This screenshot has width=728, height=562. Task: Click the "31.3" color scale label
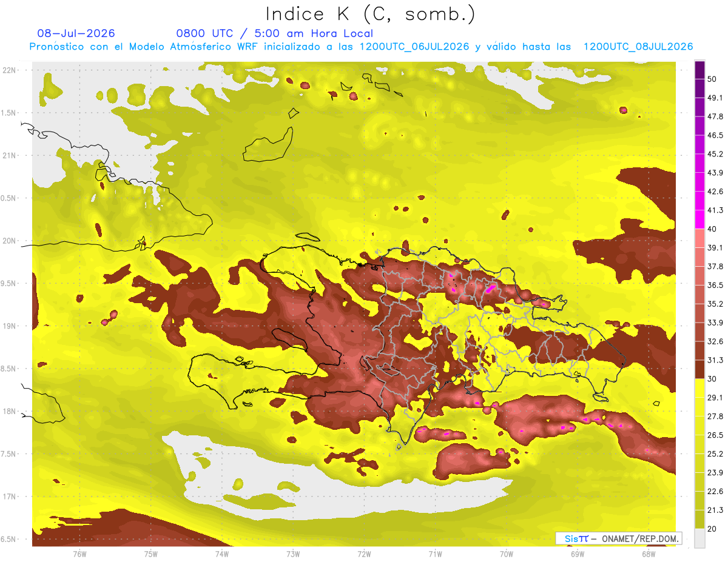[x=715, y=360]
